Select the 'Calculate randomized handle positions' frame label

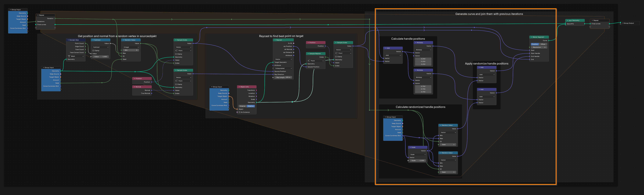[420, 107]
